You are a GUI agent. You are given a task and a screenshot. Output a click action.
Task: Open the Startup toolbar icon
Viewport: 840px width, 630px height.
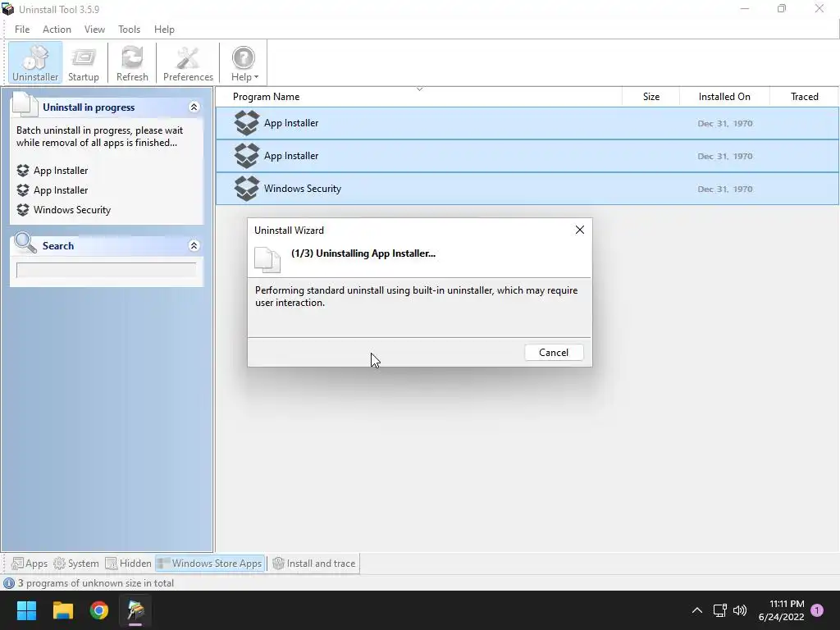tap(84, 63)
